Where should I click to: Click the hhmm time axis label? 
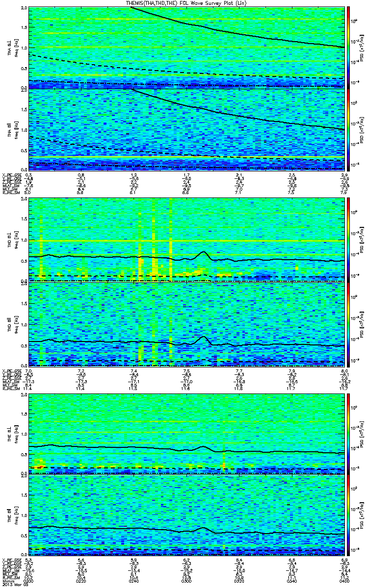(x=8, y=581)
